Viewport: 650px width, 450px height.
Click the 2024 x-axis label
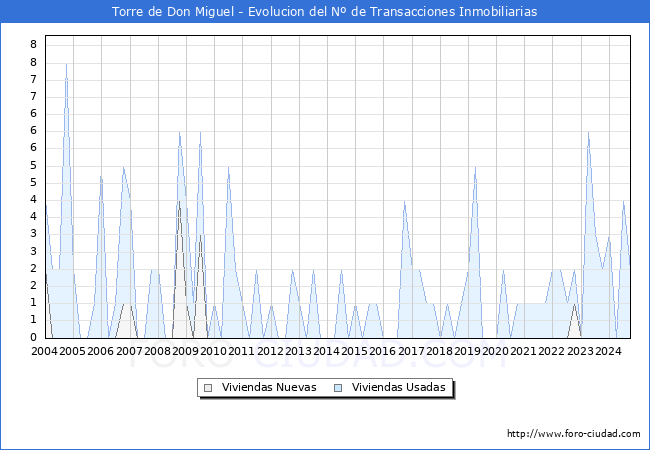tap(608, 351)
